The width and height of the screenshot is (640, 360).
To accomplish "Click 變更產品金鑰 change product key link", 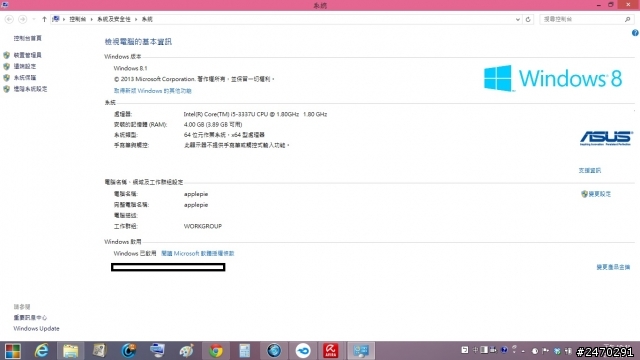I will pyautogui.click(x=613, y=267).
